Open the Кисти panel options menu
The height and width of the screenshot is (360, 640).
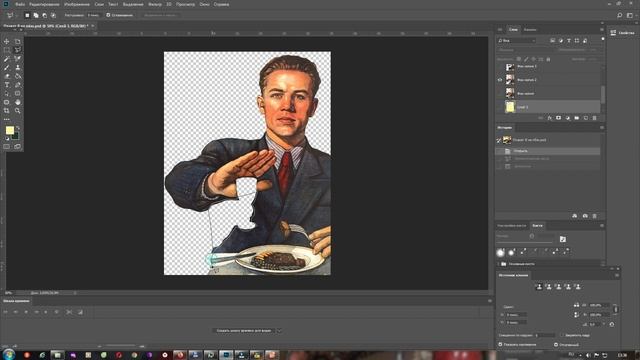pos(602,226)
